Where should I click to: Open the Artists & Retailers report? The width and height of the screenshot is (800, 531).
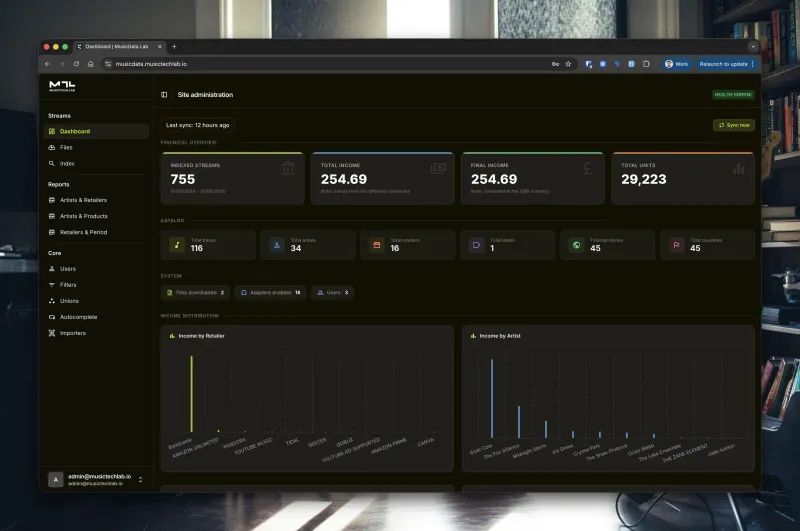(96, 200)
